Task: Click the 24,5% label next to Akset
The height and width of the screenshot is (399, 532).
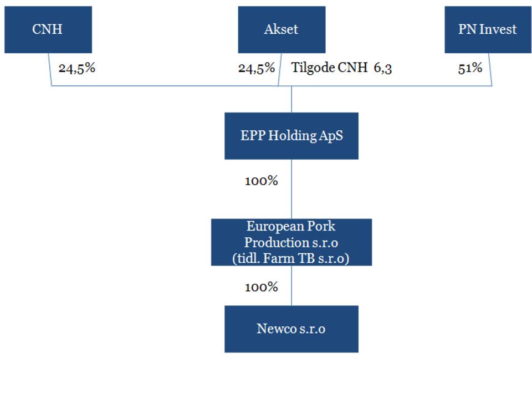Action: (257, 68)
